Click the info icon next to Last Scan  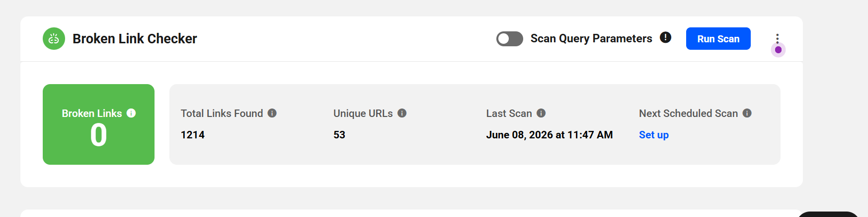(x=541, y=113)
